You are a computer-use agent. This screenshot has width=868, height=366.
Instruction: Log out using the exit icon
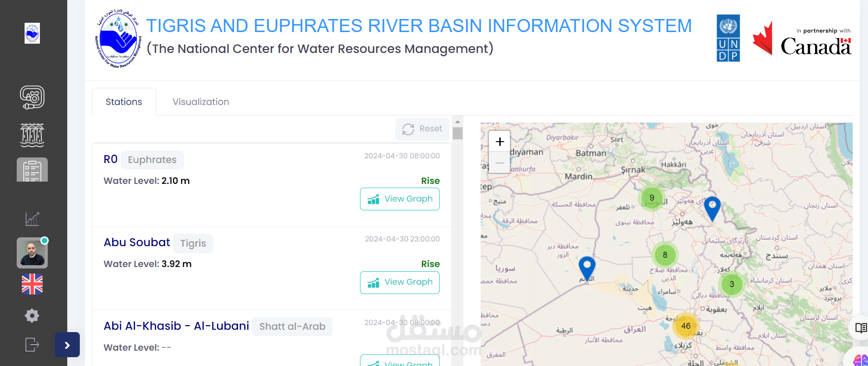coord(32,345)
